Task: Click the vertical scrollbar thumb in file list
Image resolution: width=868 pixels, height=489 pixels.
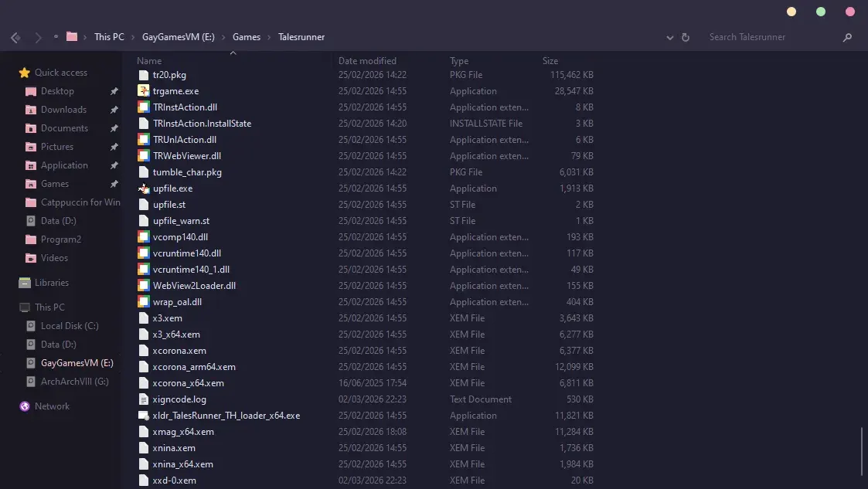Action: [x=862, y=450]
